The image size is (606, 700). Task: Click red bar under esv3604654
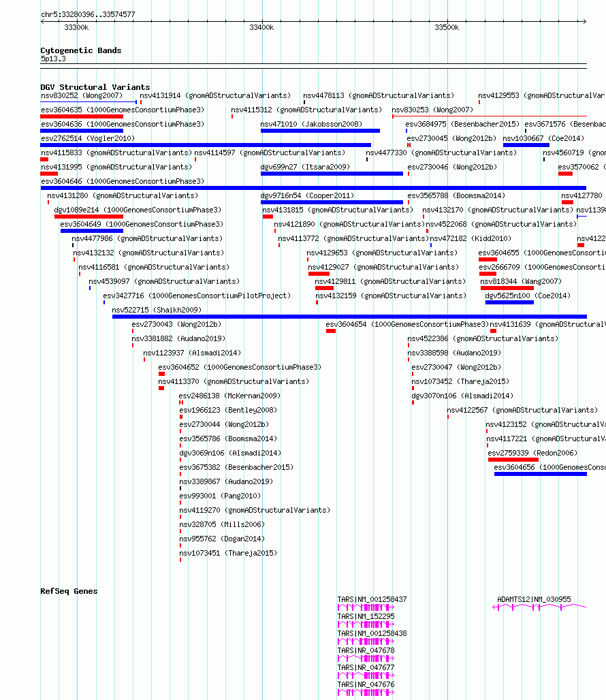coord(331,331)
